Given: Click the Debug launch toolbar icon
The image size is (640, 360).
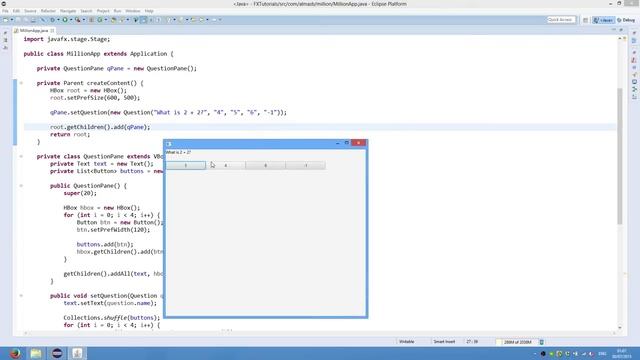Looking at the screenshot, I should coord(52,20).
